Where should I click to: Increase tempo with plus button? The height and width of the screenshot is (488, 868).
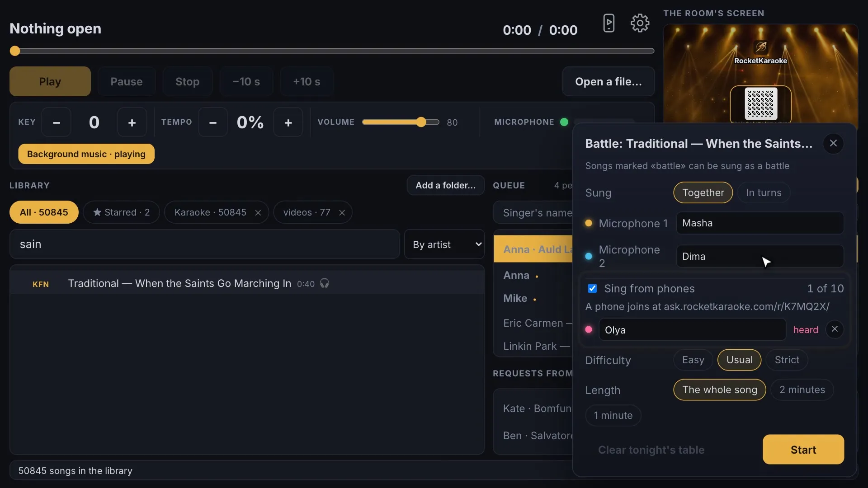pos(288,122)
